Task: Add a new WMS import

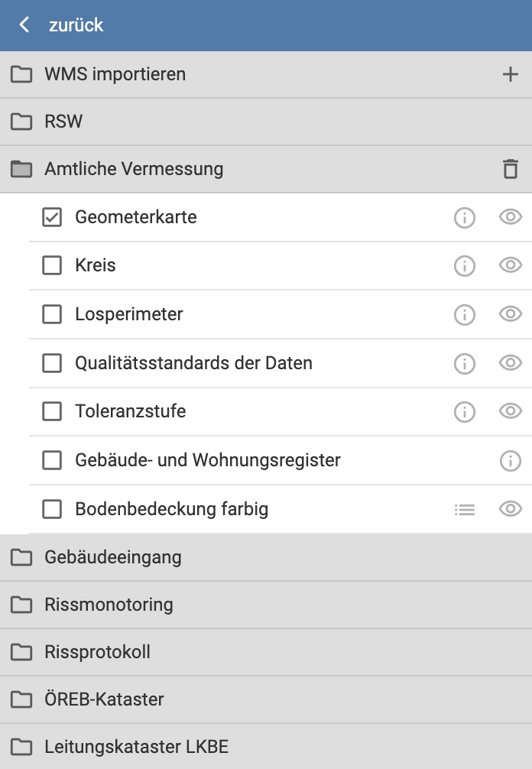Action: [511, 74]
